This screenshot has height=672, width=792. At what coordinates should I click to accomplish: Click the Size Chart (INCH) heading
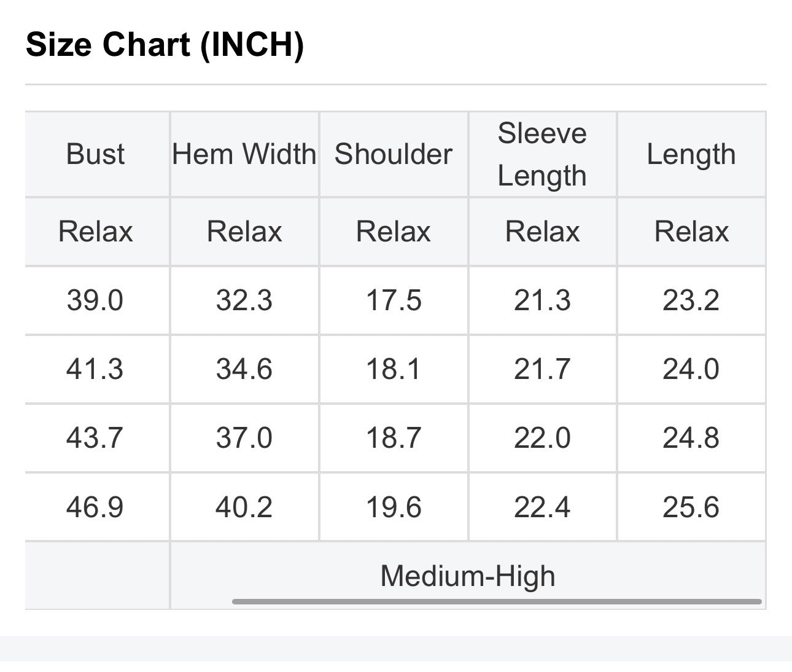tap(165, 45)
